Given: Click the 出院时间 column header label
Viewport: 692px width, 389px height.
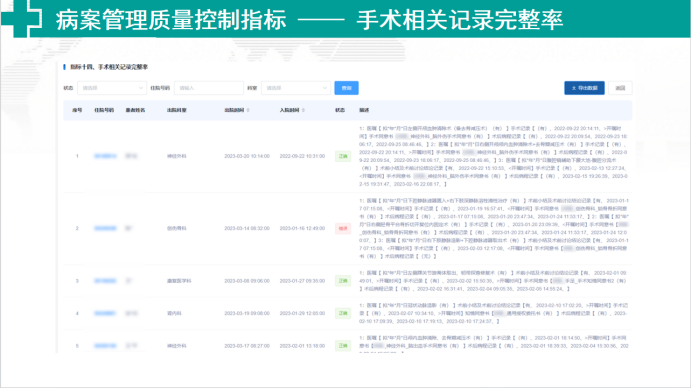Looking at the screenshot, I should tap(234, 110).
